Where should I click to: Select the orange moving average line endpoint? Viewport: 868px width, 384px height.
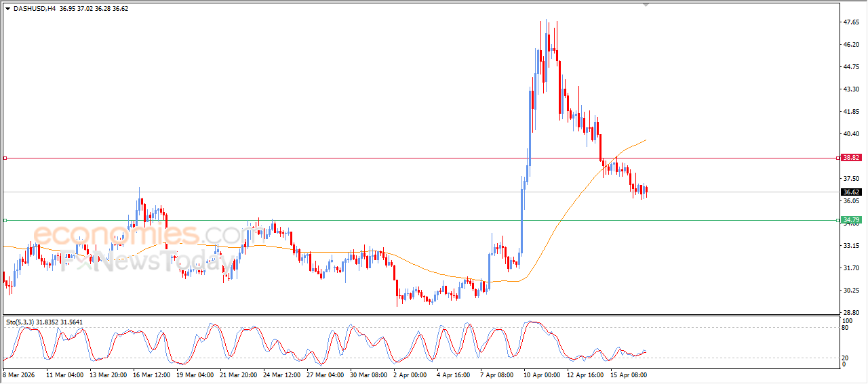point(646,140)
